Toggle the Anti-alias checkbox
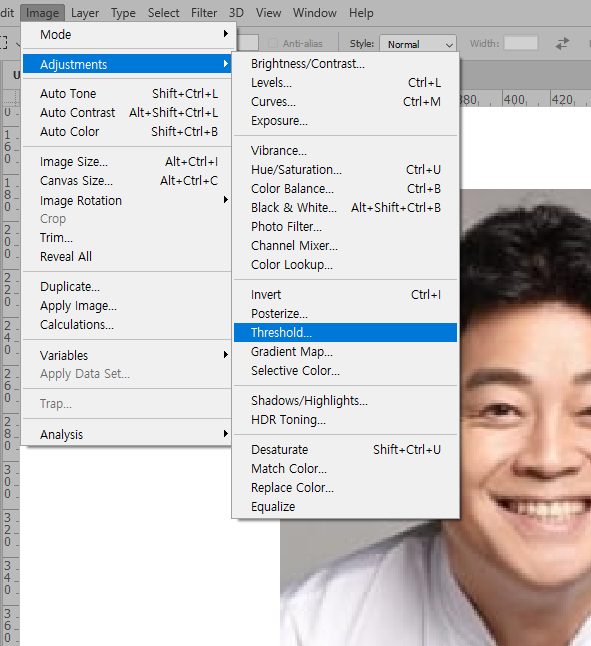This screenshot has height=646, width=591. pyautogui.click(x=273, y=43)
